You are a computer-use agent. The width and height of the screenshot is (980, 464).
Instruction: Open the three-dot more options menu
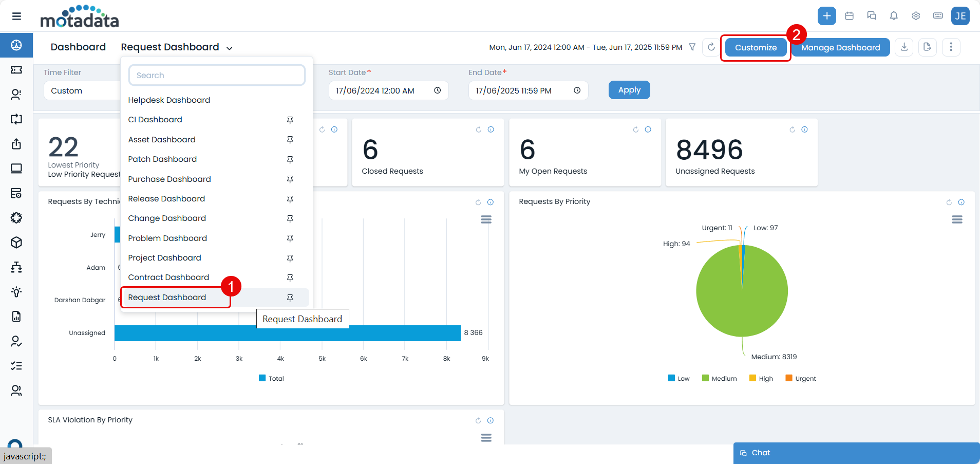951,47
